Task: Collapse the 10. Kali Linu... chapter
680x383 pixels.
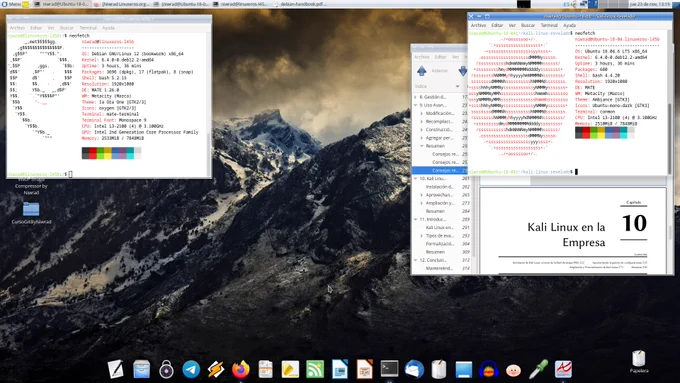Action: click(x=415, y=178)
